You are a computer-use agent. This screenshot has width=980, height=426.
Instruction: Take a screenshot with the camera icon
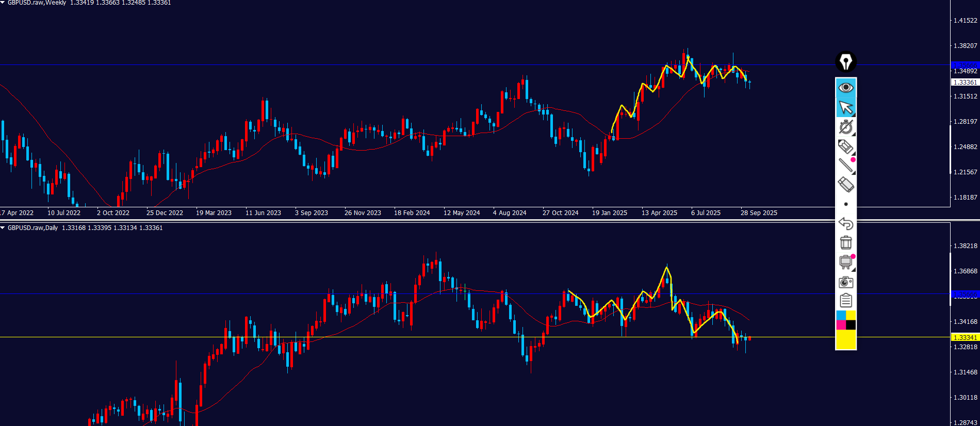(x=845, y=282)
